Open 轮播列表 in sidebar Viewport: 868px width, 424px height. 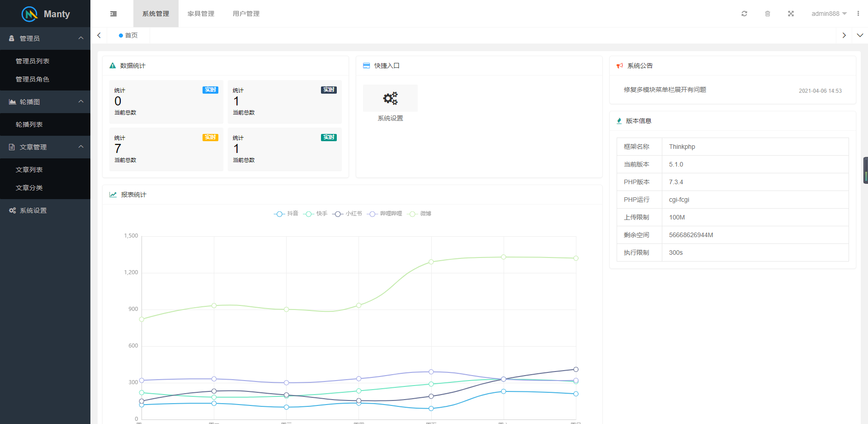[x=45, y=124]
